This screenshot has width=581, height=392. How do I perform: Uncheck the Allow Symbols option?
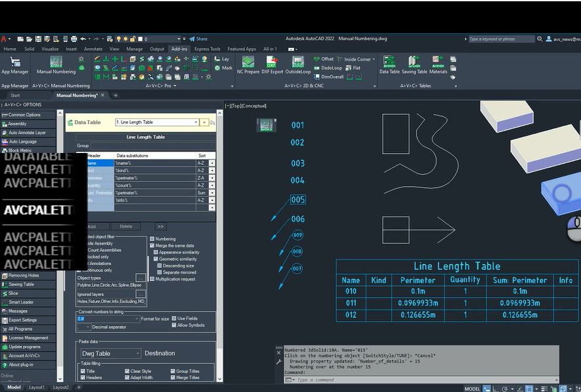(x=174, y=325)
